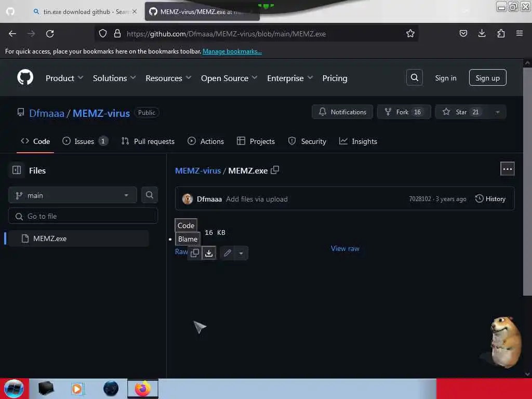Screen dimensions: 532x399
Task: Expand the Resources menu
Action: pos(168,78)
